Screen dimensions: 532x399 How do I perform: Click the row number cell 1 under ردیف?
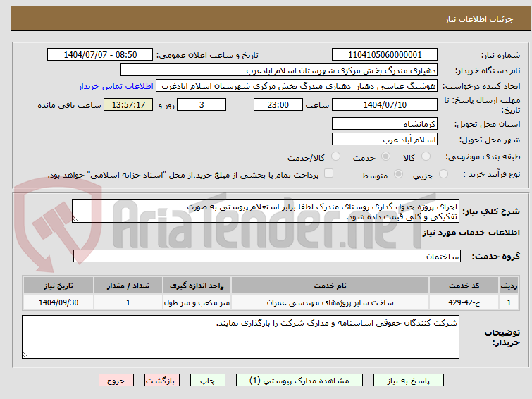tap(509, 302)
